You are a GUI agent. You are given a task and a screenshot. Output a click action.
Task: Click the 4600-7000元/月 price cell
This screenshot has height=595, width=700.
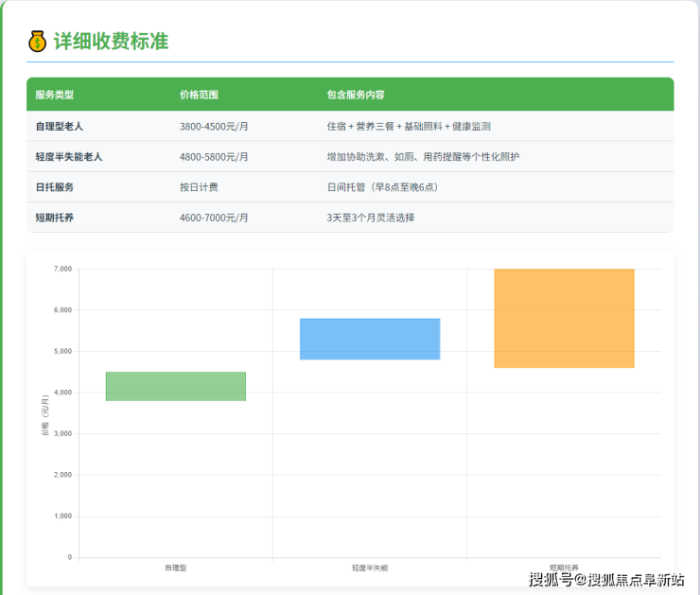coord(214,218)
